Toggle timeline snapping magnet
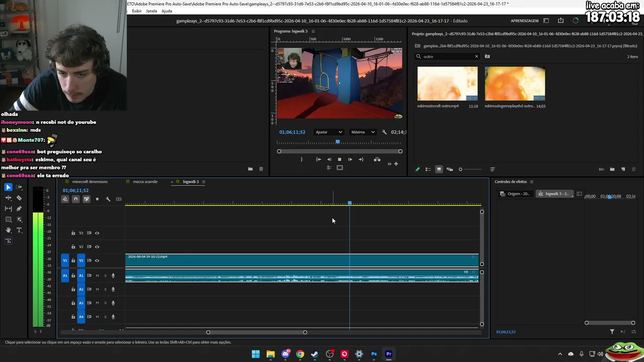The image size is (644, 362). pos(75,199)
